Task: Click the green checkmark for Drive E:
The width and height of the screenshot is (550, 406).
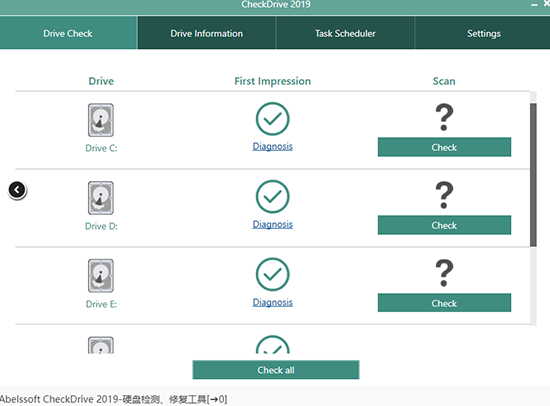Action: [x=273, y=274]
